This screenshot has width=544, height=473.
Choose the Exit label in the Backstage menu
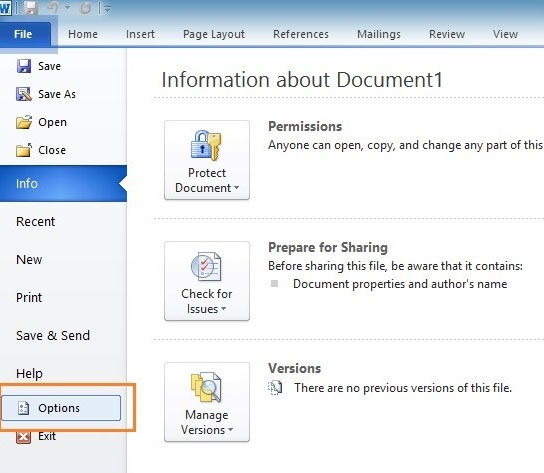tap(47, 436)
